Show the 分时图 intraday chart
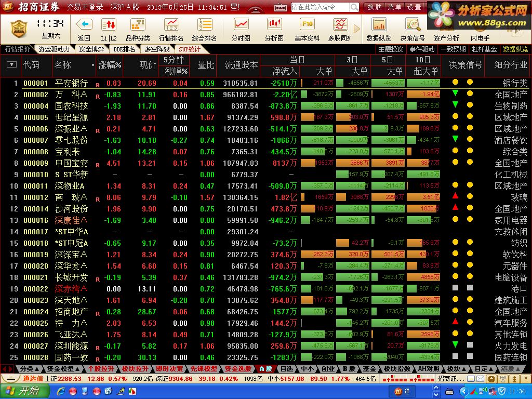 (241, 24)
